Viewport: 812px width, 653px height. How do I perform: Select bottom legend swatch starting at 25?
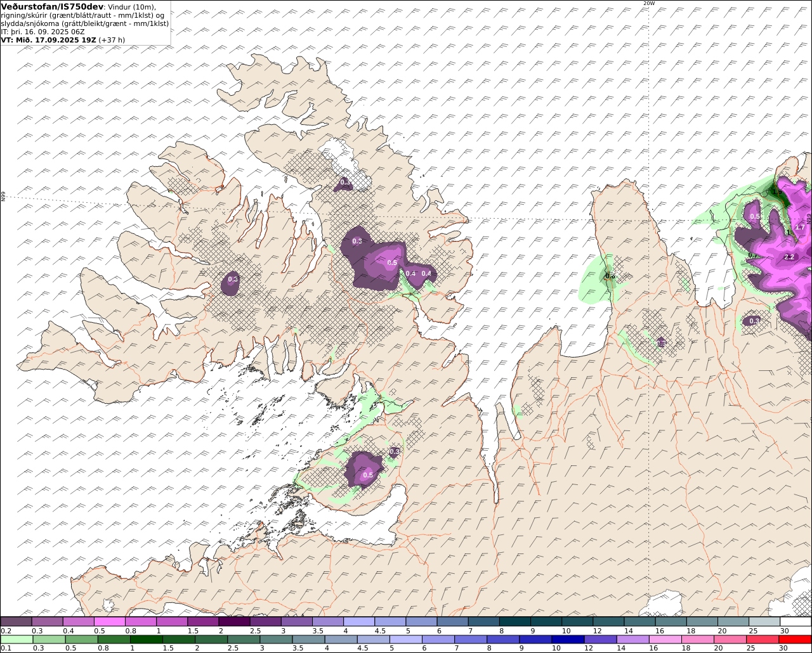point(763,639)
